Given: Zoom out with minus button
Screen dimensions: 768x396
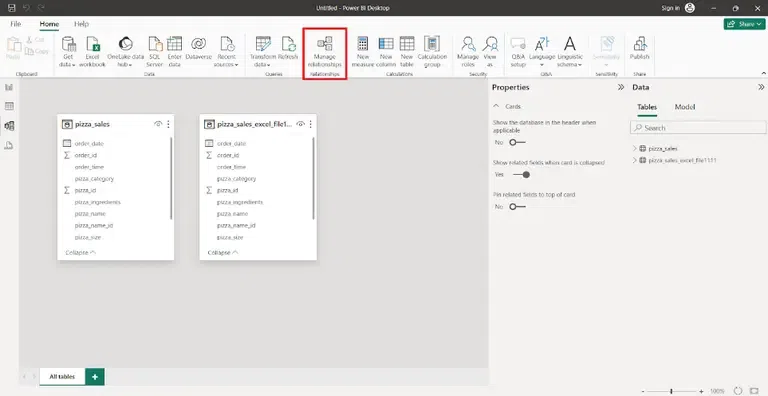Looking at the screenshot, I should (643, 391).
